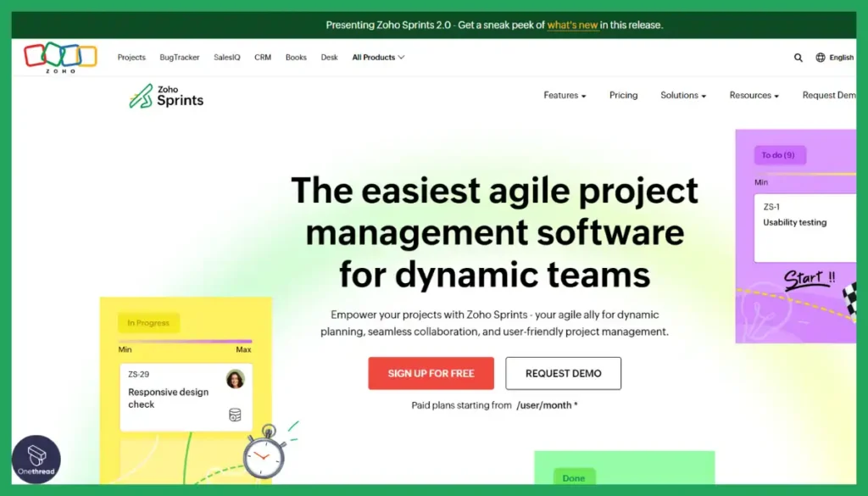Go to SalesIQ in the top bar
This screenshot has height=496, width=868.
pos(227,58)
